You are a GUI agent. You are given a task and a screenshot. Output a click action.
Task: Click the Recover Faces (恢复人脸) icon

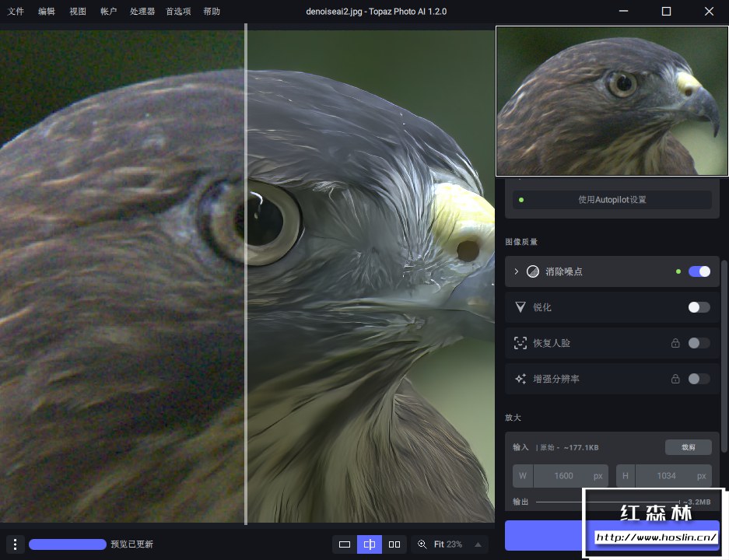coord(520,343)
